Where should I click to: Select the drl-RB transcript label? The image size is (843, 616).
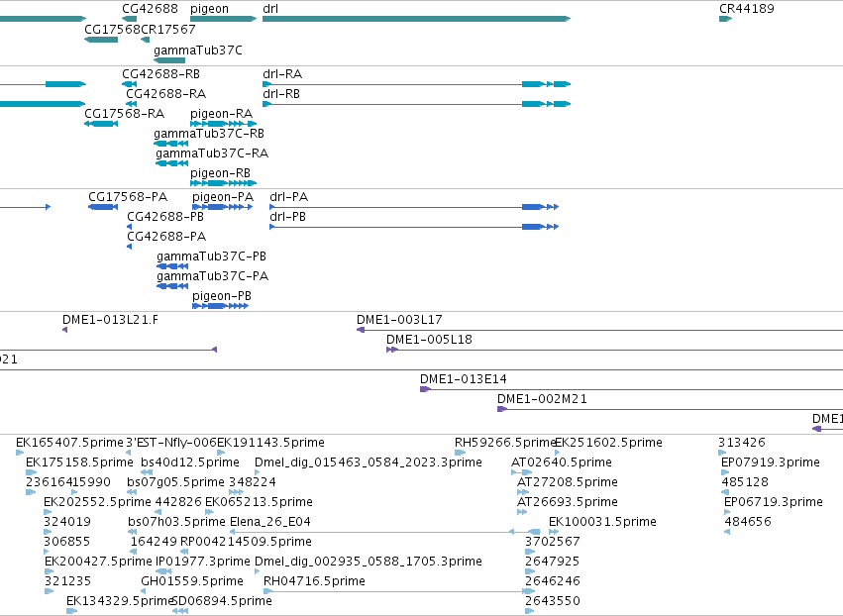tap(281, 94)
